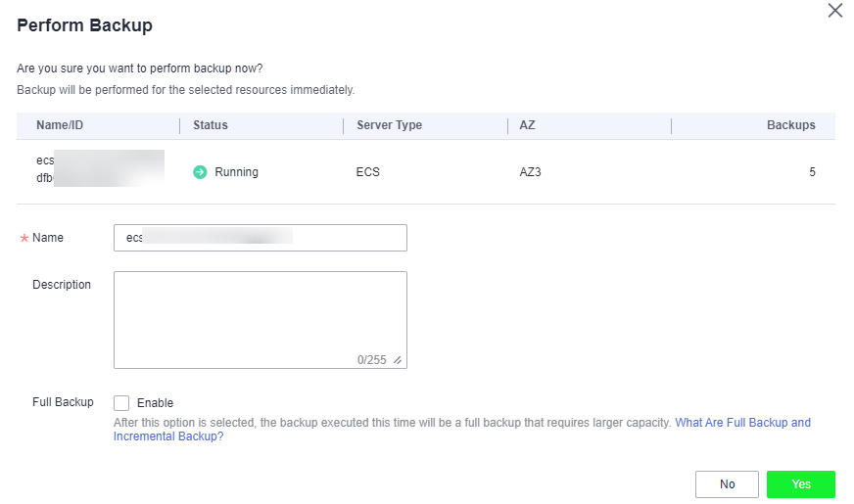The image size is (854, 504).
Task: Click the AZ column header
Action: pos(528,125)
